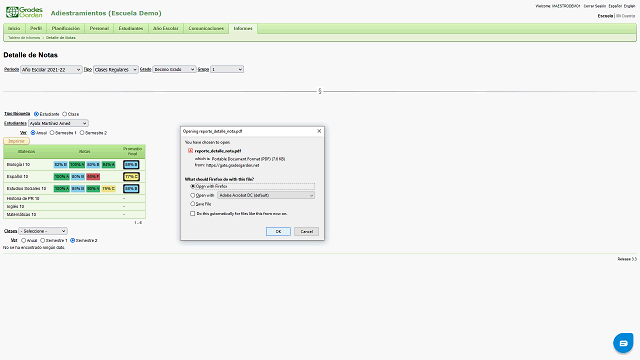The height and width of the screenshot is (360, 640).
Task: Click the PDF file icon in dialog
Action: 190,151
